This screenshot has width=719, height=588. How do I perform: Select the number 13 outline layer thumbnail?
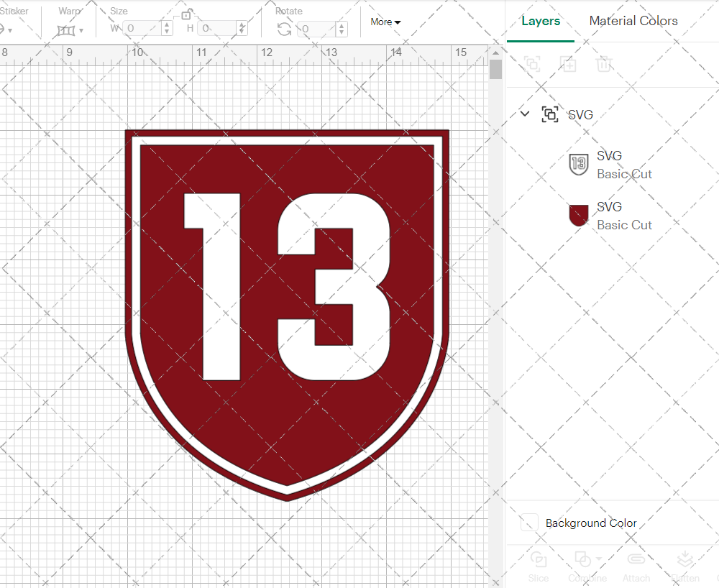(x=579, y=165)
